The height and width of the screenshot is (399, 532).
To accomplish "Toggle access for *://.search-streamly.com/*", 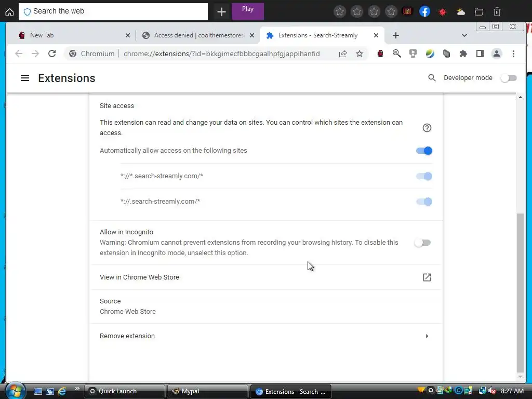I will tap(424, 202).
